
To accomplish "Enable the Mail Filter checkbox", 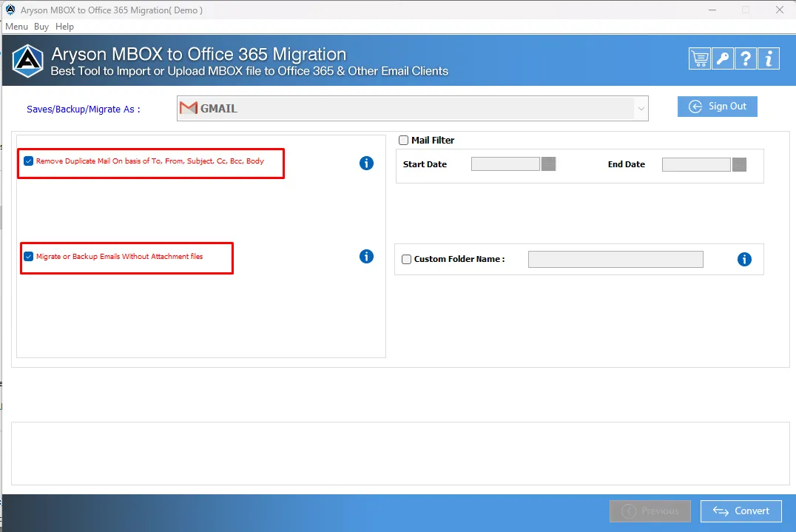I will [x=404, y=140].
